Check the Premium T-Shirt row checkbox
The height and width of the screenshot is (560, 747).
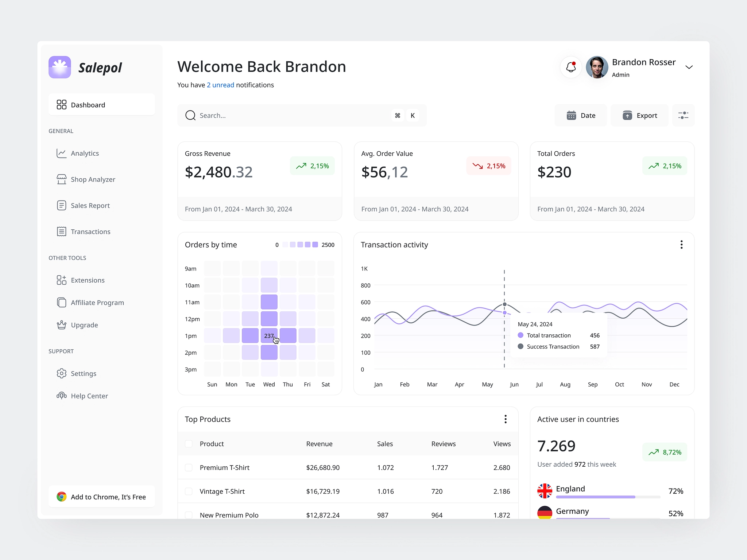189,467
